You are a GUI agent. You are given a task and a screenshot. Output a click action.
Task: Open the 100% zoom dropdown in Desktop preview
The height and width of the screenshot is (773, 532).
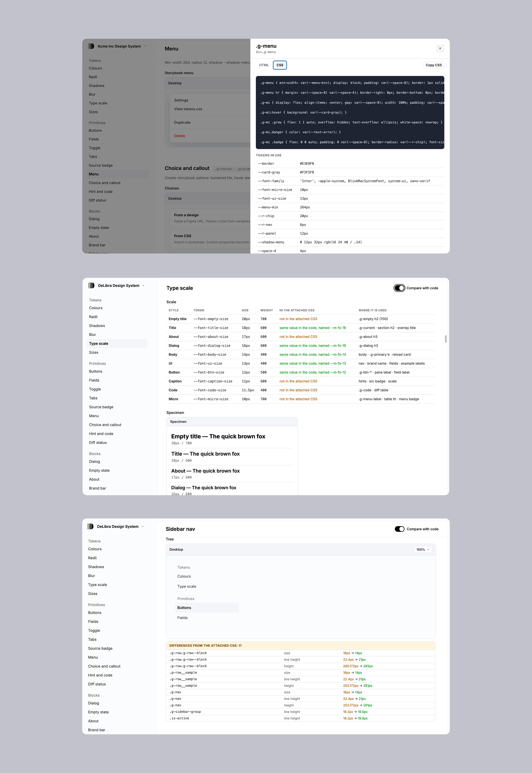click(x=423, y=550)
